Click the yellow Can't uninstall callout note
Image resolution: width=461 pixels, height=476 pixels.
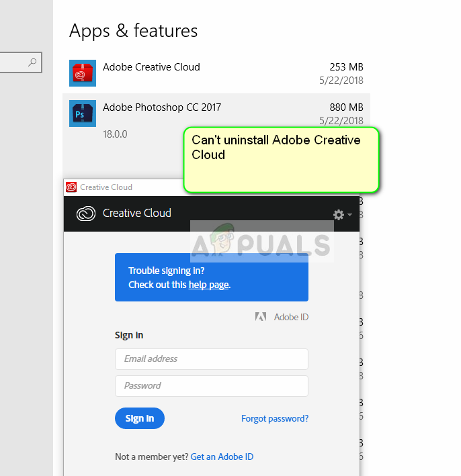pyautogui.click(x=281, y=160)
